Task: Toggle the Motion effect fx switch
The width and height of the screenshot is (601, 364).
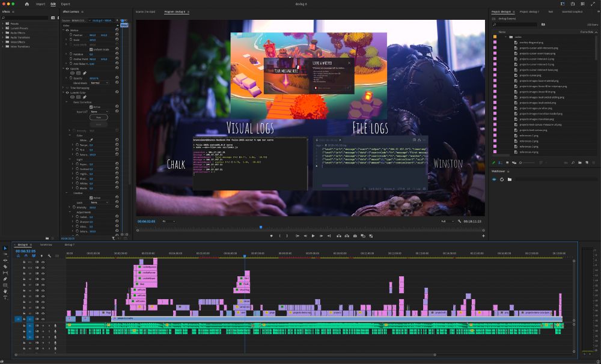Action: pos(67,30)
